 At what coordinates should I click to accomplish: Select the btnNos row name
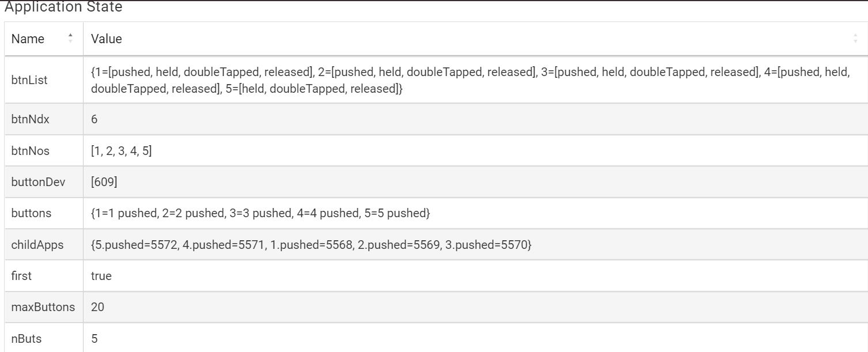(x=31, y=151)
